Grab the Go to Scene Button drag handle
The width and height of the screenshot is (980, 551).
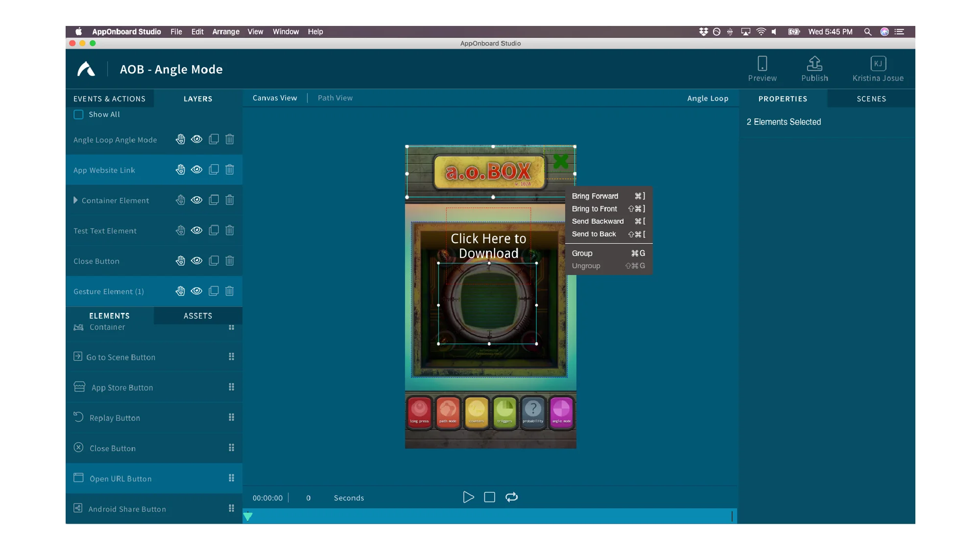coord(231,357)
